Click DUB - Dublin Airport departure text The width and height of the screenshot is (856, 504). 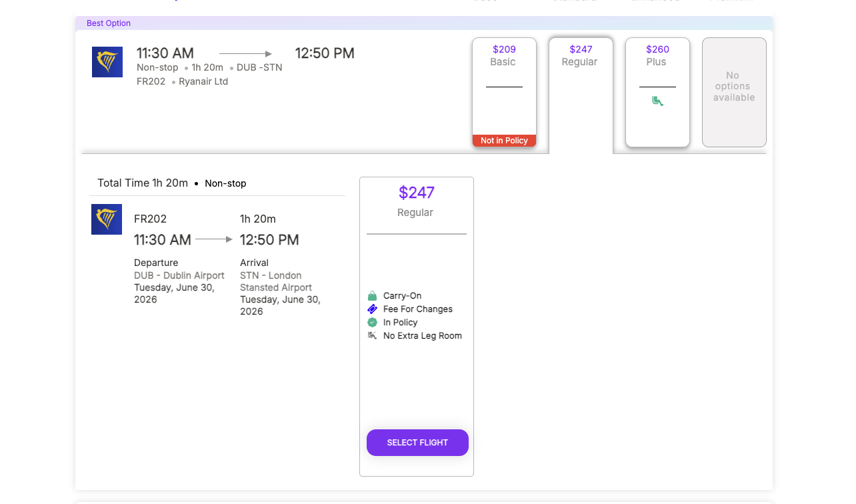coord(179,275)
